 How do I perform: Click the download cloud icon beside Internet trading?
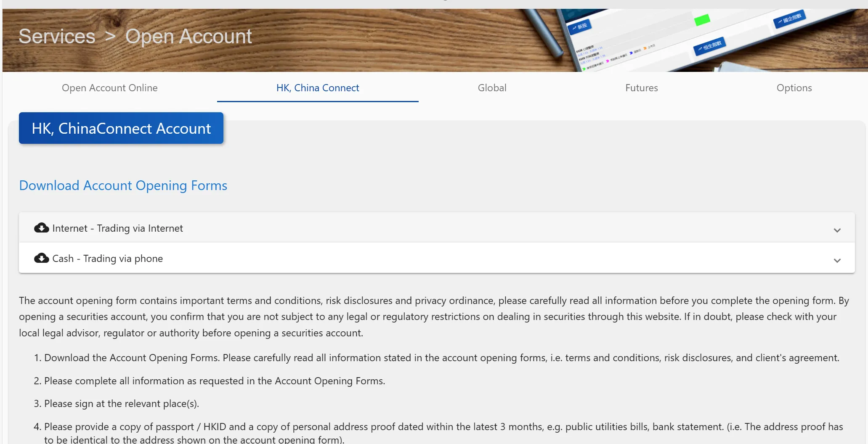tap(41, 228)
